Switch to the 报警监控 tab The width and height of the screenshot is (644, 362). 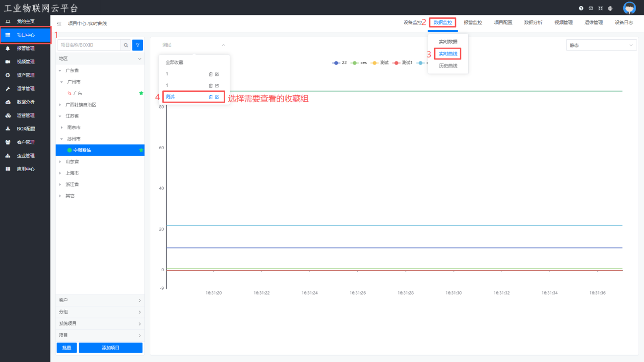pos(472,23)
